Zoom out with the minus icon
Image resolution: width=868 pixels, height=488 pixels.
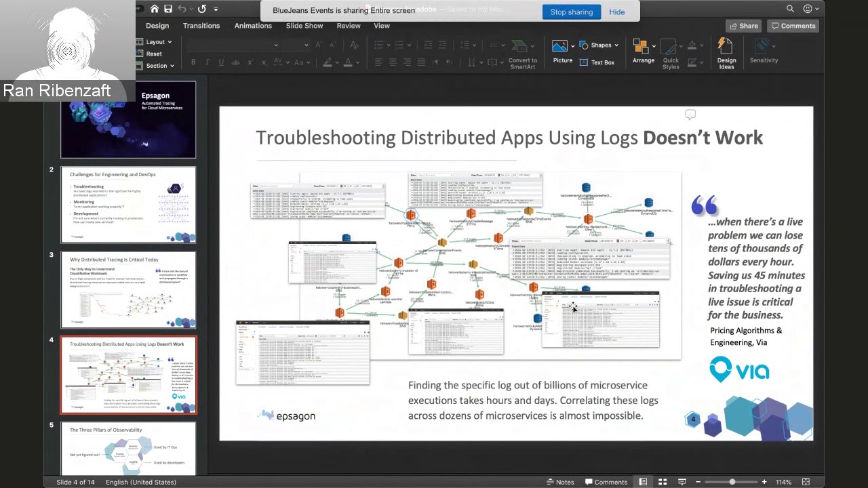[x=698, y=482]
